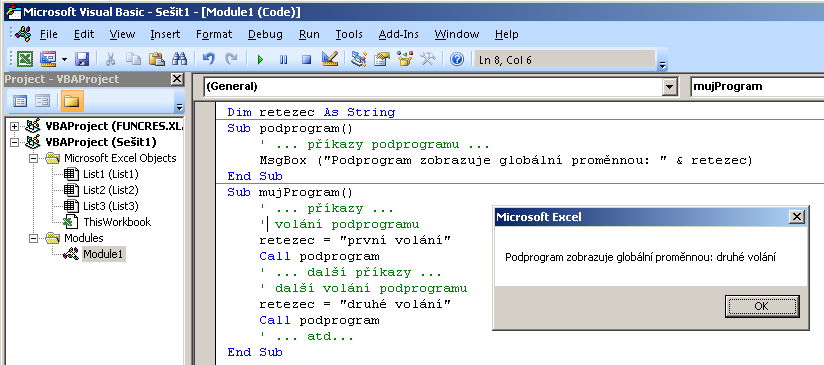Open Standard toolbar options arrow
The height and width of the screenshot is (365, 824).
pyautogui.click(x=662, y=64)
